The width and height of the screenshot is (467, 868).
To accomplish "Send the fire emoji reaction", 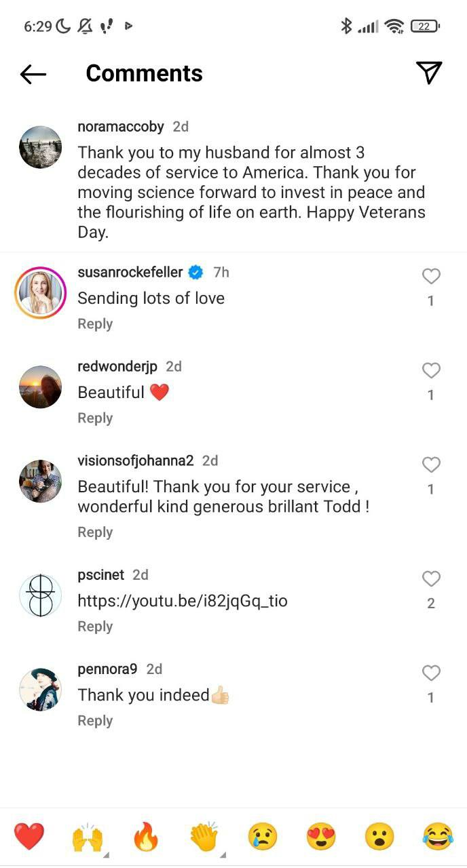I will (x=146, y=837).
